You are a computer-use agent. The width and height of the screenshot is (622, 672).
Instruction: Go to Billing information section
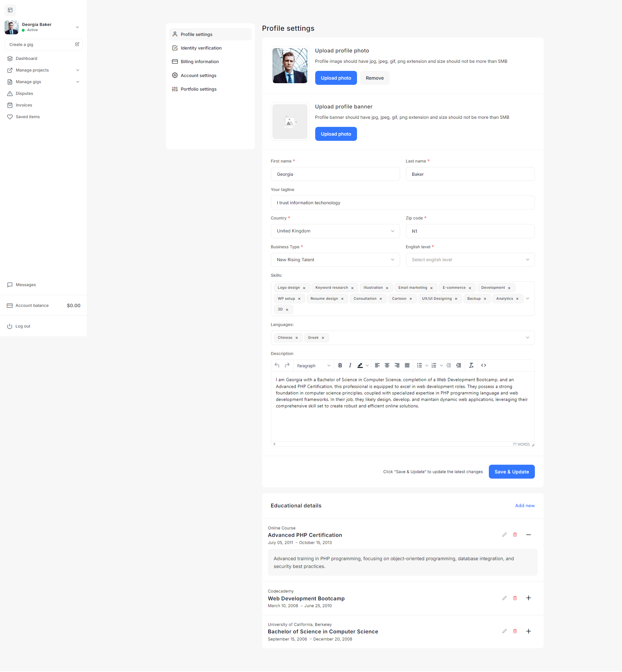[x=200, y=62]
